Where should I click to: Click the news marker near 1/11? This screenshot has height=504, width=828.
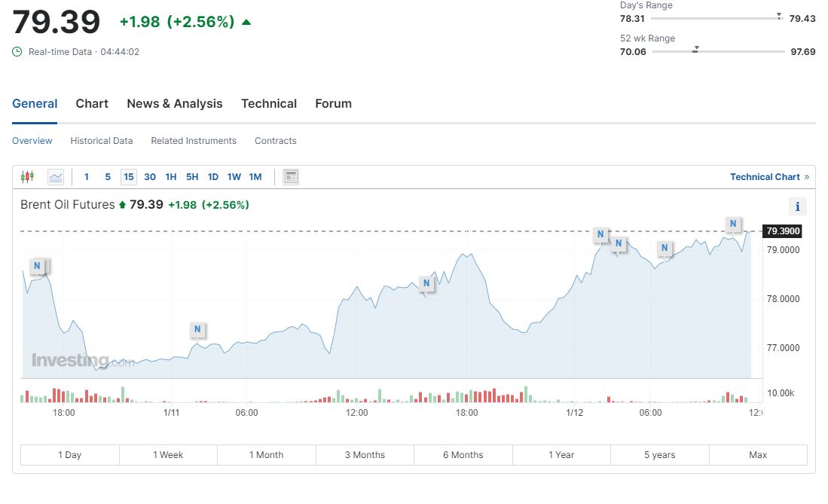(197, 329)
